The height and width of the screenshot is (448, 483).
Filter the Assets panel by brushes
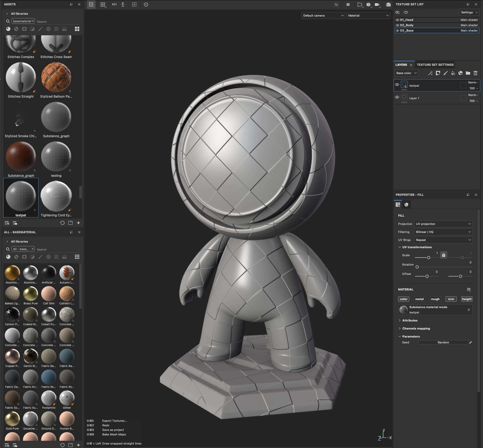pyautogui.click(x=40, y=29)
